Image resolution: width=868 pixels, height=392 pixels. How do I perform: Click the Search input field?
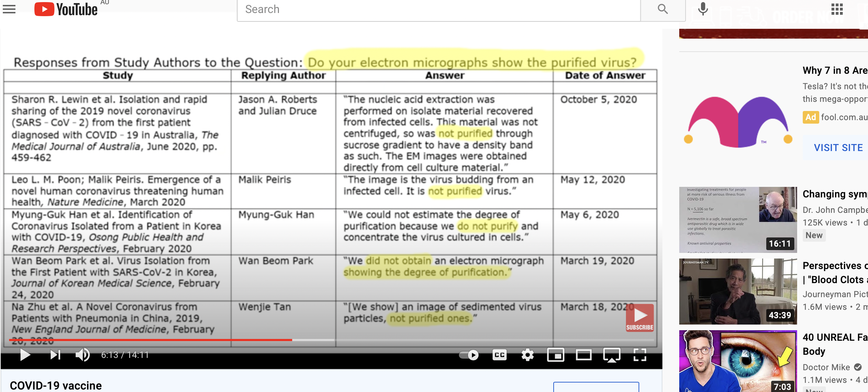coord(439,9)
